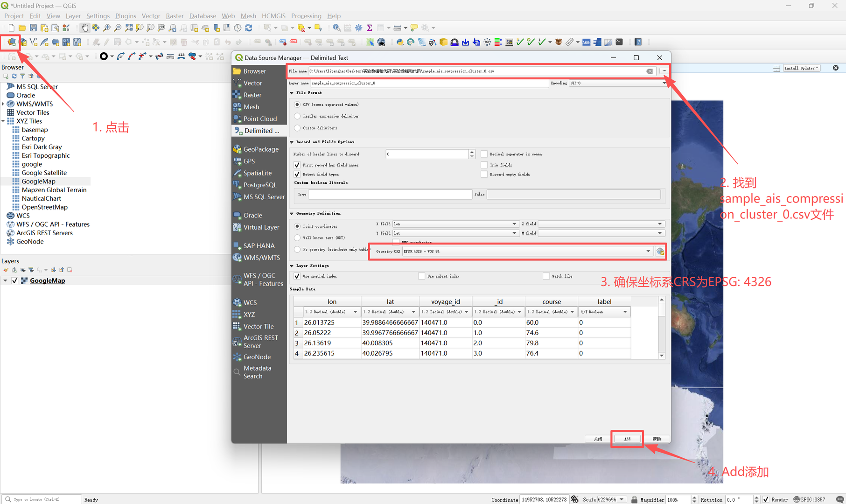The width and height of the screenshot is (846, 504).
Task: Select Custom delimiters radio button
Action: (x=297, y=128)
